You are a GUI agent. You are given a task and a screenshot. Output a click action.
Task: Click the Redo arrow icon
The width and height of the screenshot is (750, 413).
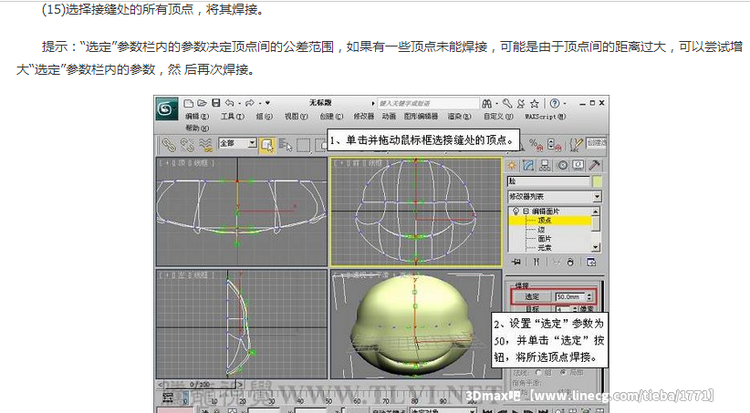(x=249, y=103)
